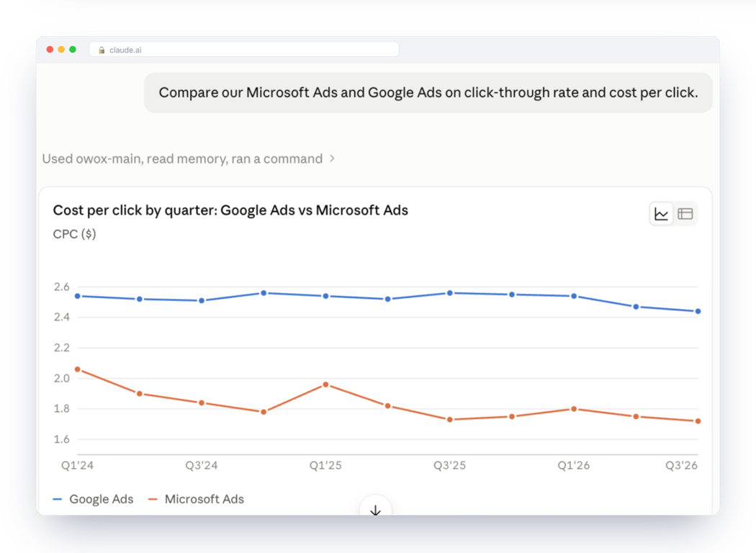Select Google Ads data point at Q1'24
This screenshot has height=553, width=756.
[78, 296]
